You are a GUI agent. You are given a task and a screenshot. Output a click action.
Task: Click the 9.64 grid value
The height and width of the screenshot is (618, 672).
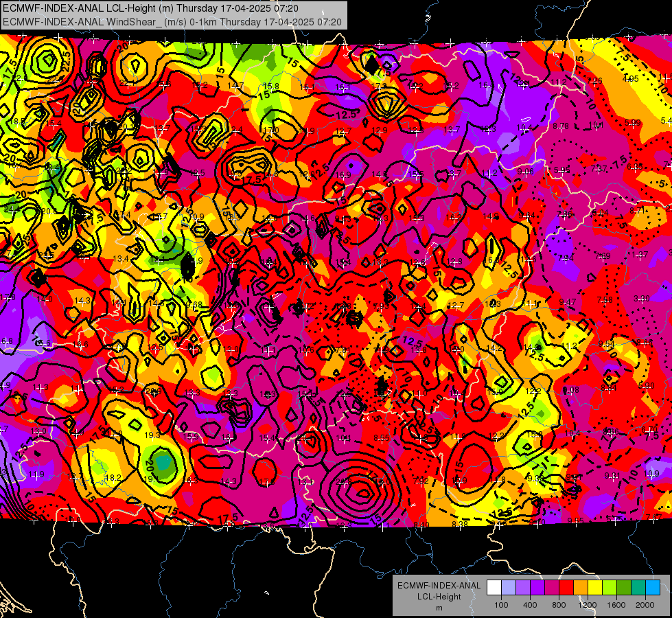point(526,216)
